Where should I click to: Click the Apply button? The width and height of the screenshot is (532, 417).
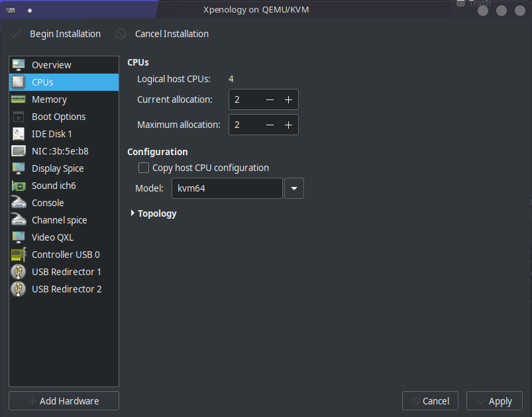495,400
